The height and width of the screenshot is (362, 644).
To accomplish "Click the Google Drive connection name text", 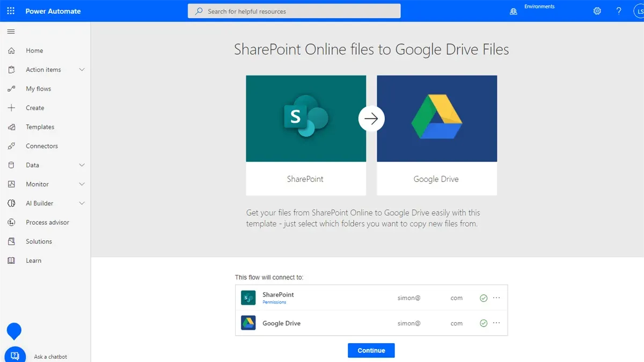I will [281, 323].
